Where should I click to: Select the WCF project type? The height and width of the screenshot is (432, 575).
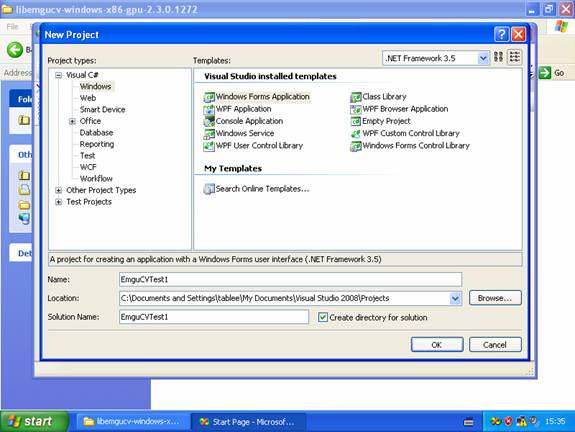88,167
